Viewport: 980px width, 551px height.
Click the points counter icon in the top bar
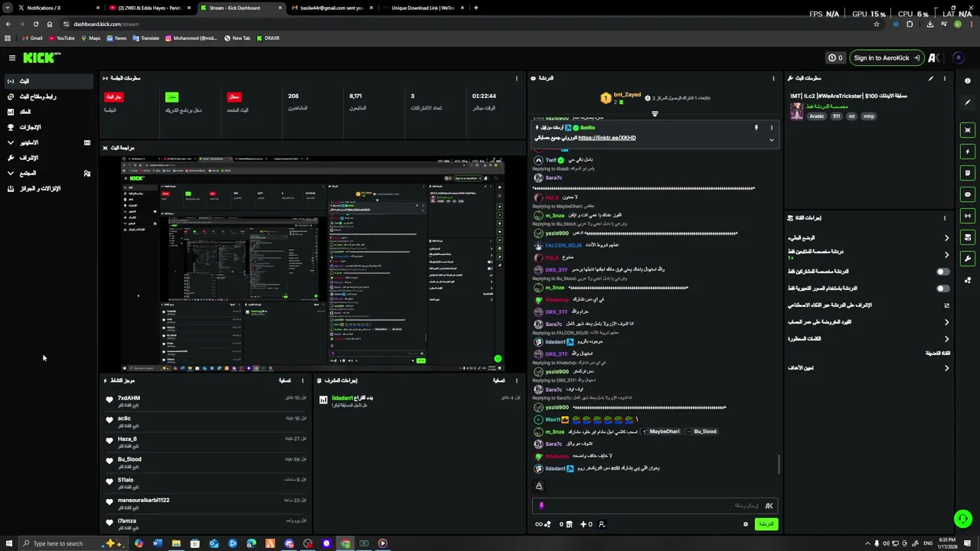(x=835, y=57)
